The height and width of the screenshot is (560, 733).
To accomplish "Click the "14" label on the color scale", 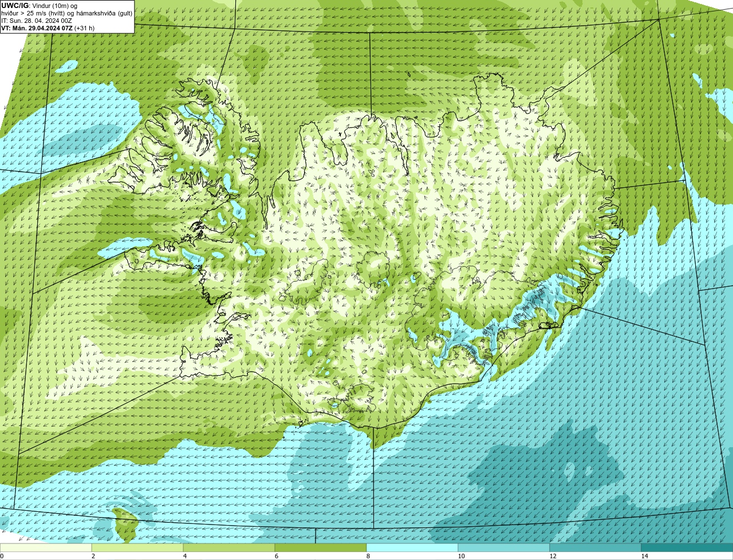I will coord(644,556).
